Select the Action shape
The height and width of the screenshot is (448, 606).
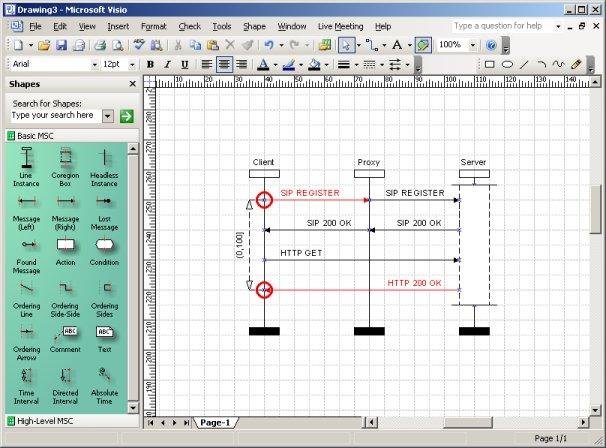(x=65, y=252)
